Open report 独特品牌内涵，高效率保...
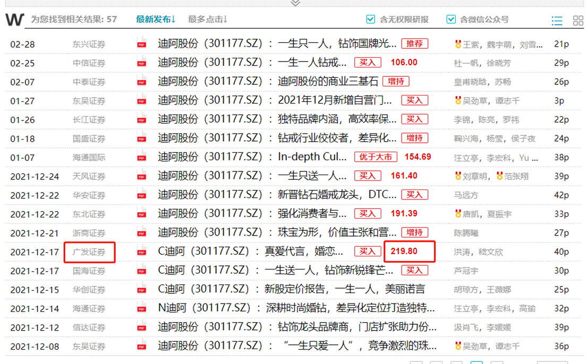The width and height of the screenshot is (588, 364). 337,119
